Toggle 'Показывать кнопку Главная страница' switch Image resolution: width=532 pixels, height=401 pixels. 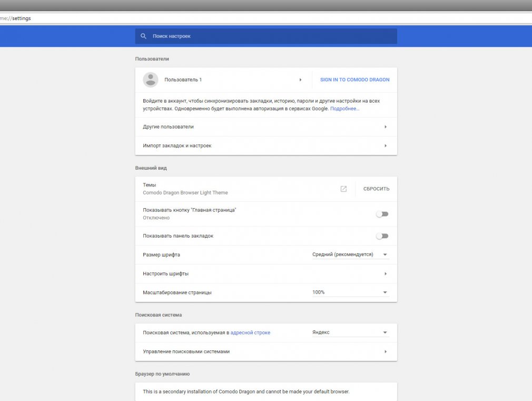tap(382, 214)
